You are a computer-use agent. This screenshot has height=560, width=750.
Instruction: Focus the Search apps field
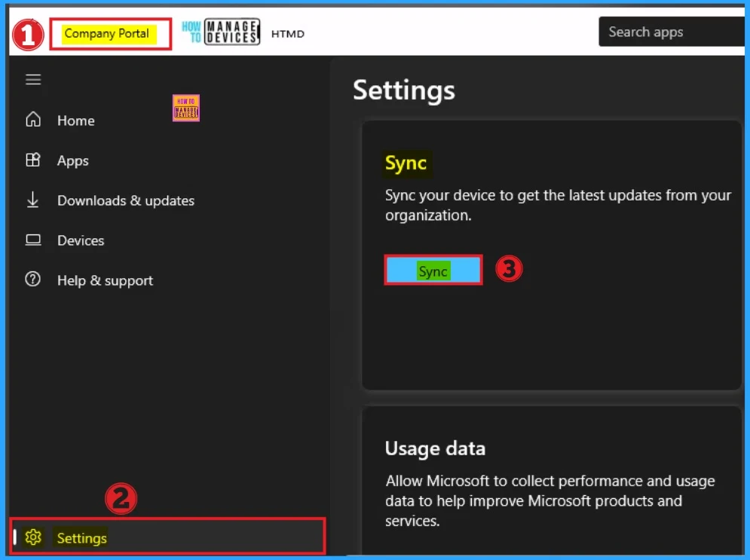(x=672, y=32)
